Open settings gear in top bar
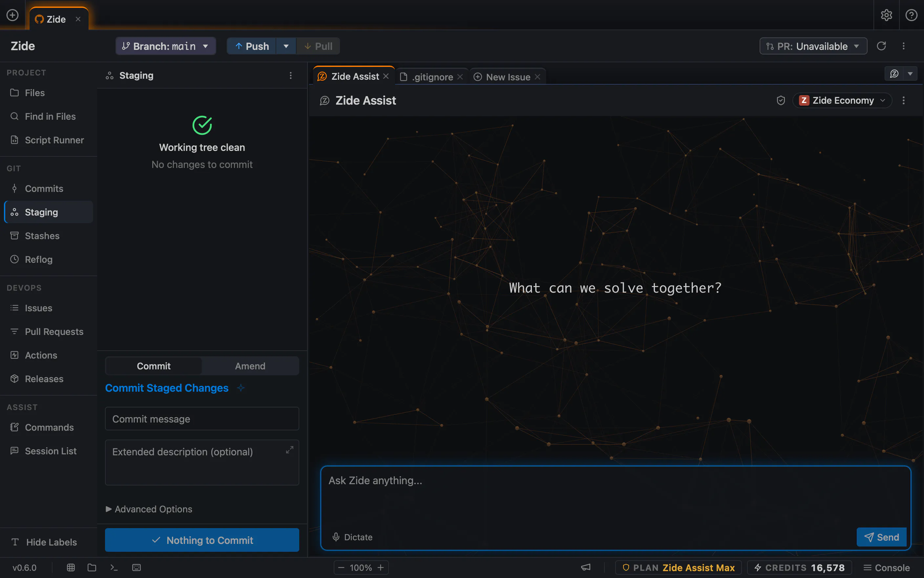This screenshot has height=578, width=924. (x=886, y=15)
